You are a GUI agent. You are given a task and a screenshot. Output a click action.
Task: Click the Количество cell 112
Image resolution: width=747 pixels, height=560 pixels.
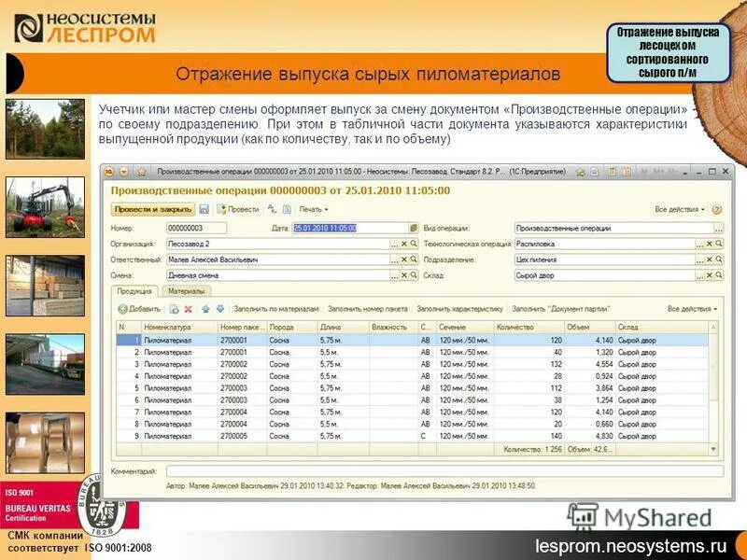pyautogui.click(x=529, y=388)
